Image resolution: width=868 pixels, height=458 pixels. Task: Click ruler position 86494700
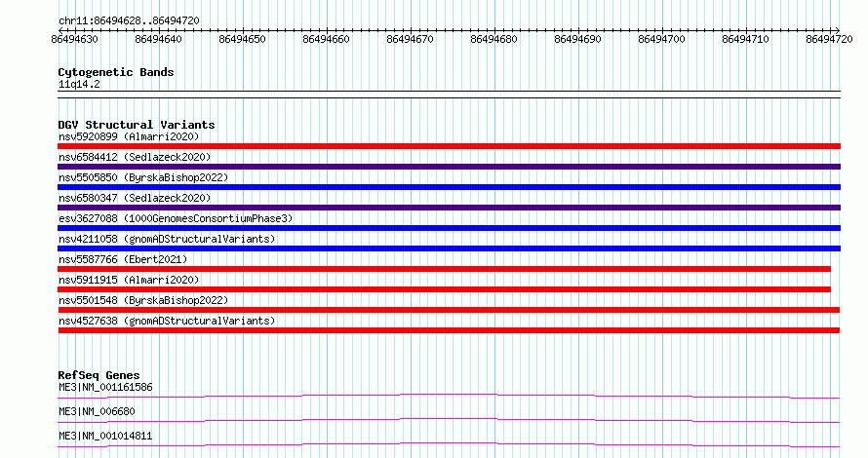point(661,39)
